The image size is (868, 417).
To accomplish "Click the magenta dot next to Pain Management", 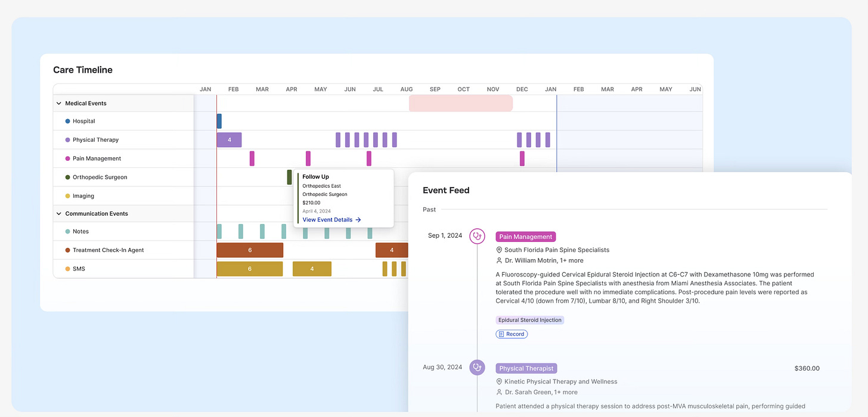I will (67, 158).
